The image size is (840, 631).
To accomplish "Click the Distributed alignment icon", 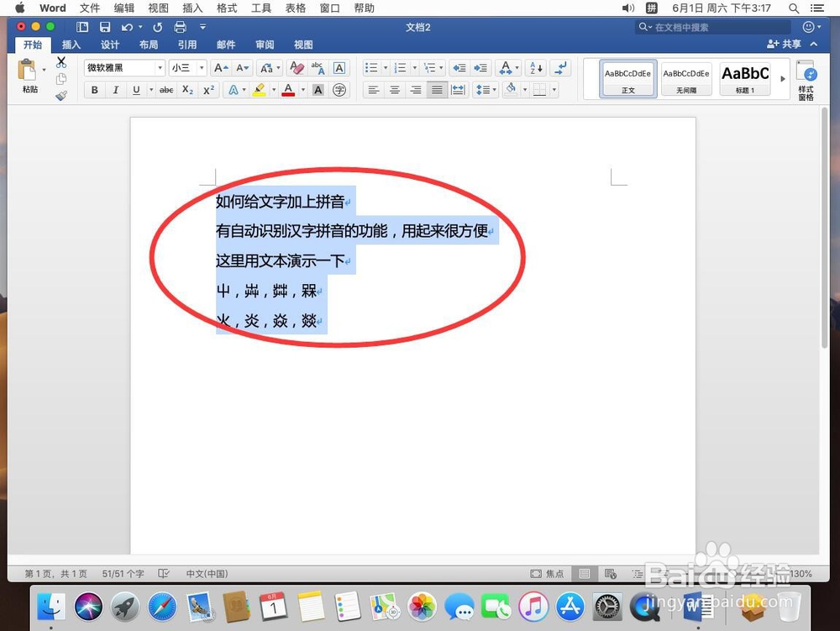I will [x=458, y=90].
